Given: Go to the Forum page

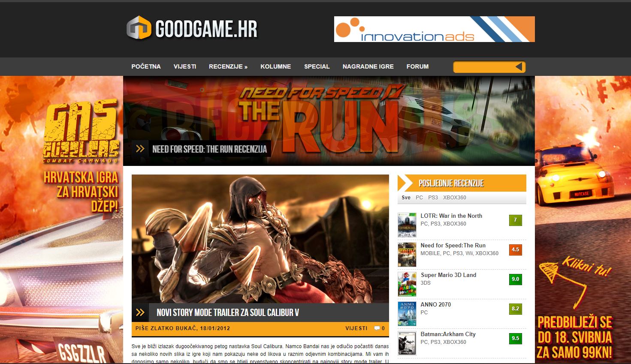Looking at the screenshot, I should click(x=417, y=67).
